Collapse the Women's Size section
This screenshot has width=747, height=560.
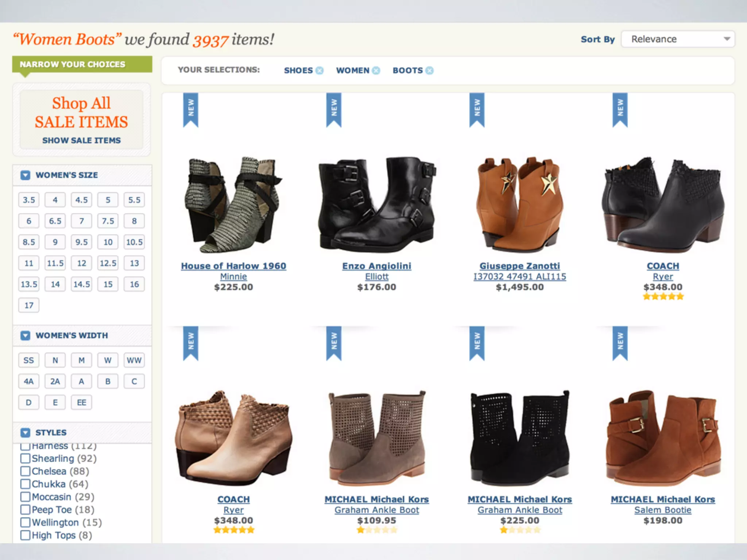[25, 175]
